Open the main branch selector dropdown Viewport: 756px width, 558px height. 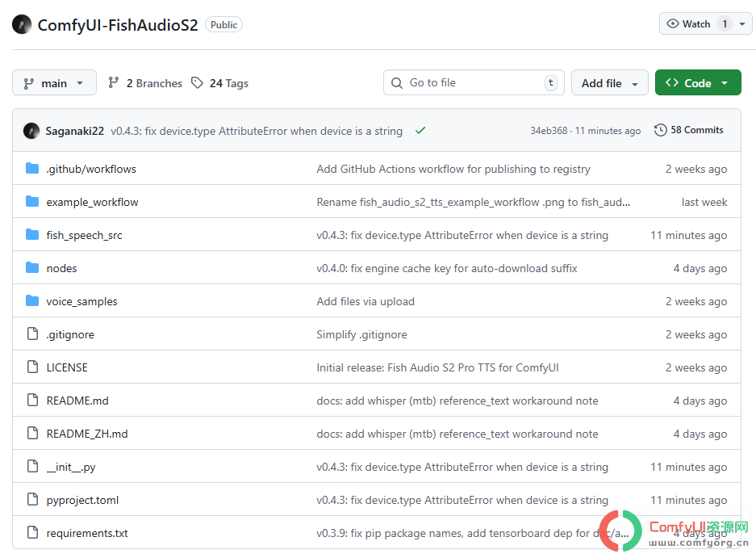coord(55,83)
